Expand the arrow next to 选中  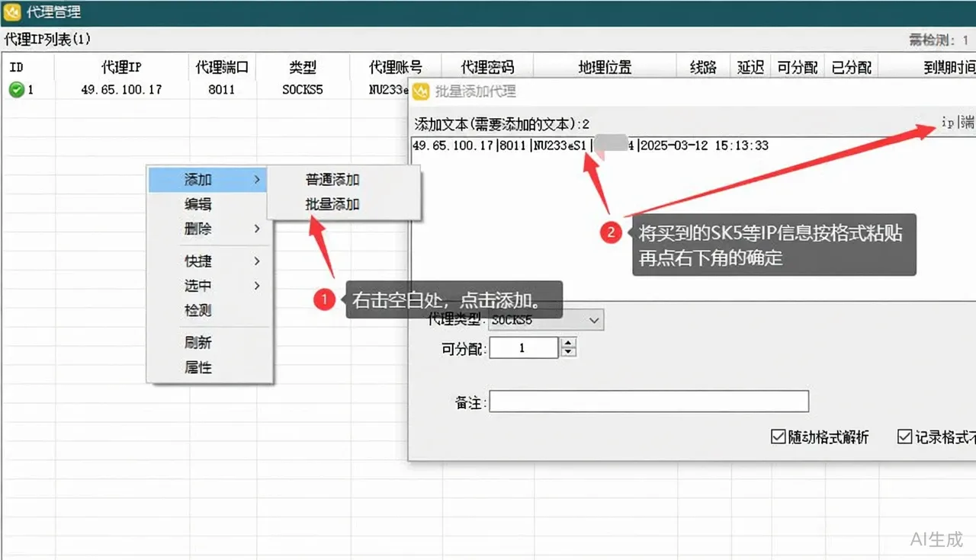[257, 286]
